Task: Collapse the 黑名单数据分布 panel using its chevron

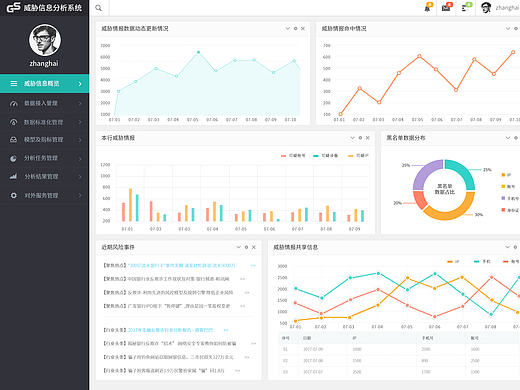Action: pyautogui.click(x=508, y=138)
